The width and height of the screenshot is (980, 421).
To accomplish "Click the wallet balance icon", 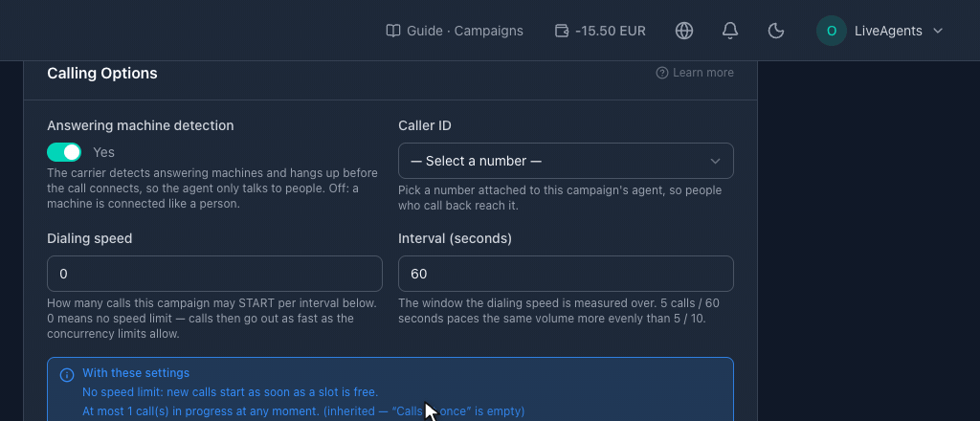I will click(x=562, y=31).
